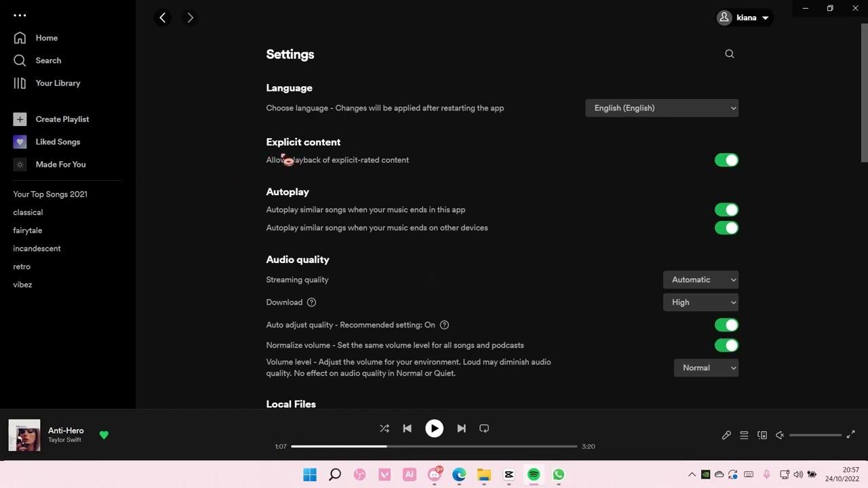Toggle autoplay in this app

[x=726, y=209]
